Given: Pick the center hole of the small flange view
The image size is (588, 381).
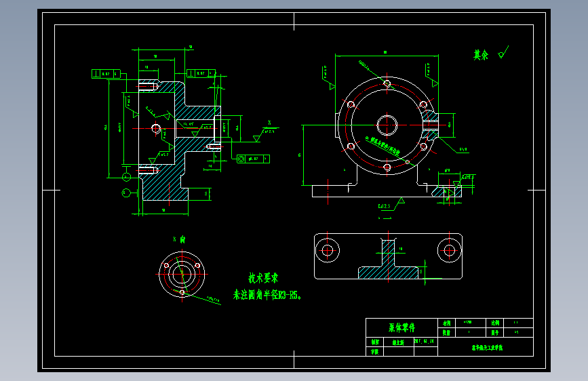Looking at the screenshot, I should point(182,274).
